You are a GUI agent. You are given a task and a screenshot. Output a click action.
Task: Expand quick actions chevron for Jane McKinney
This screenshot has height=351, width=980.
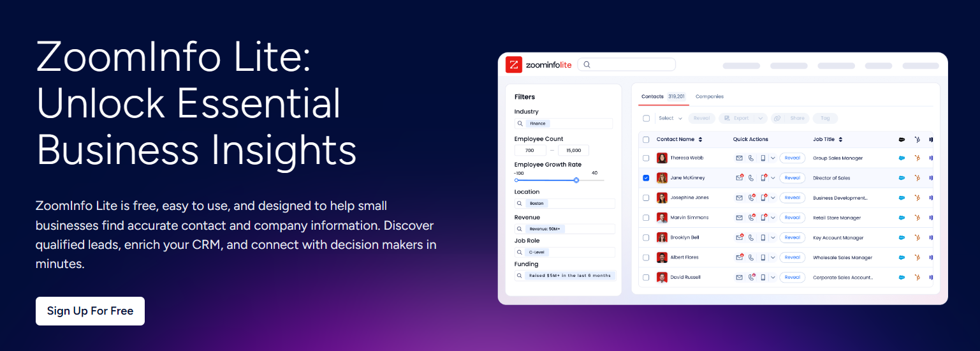point(773,178)
